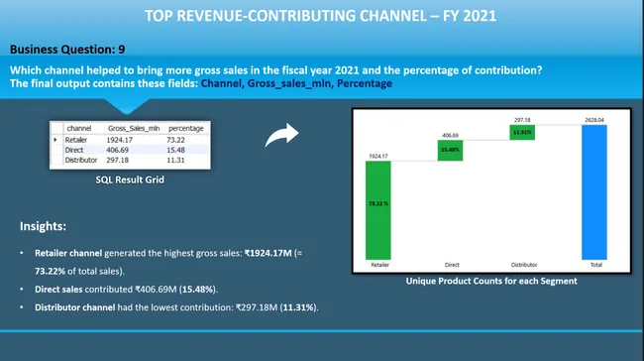
Task: Click the 297.18 value in the grid
Action: (x=118, y=160)
